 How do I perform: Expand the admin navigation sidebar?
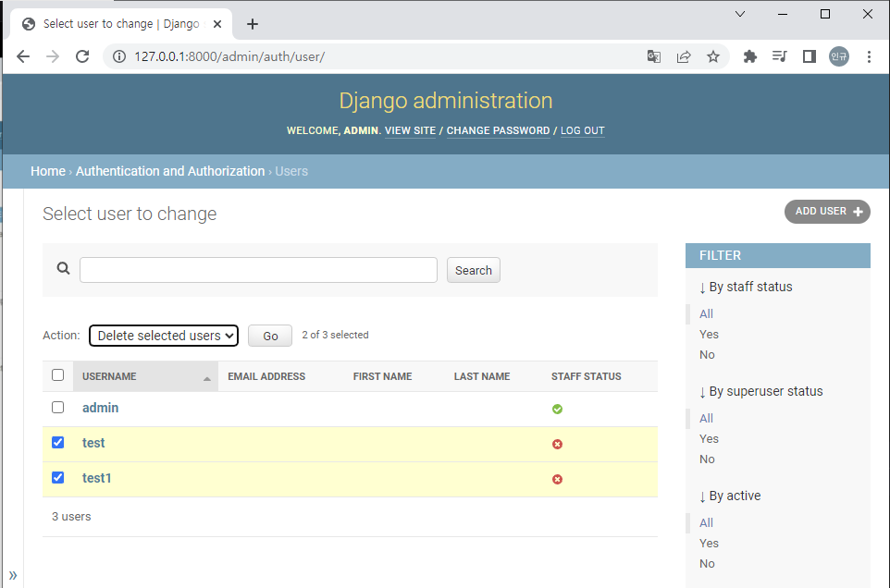click(x=12, y=576)
